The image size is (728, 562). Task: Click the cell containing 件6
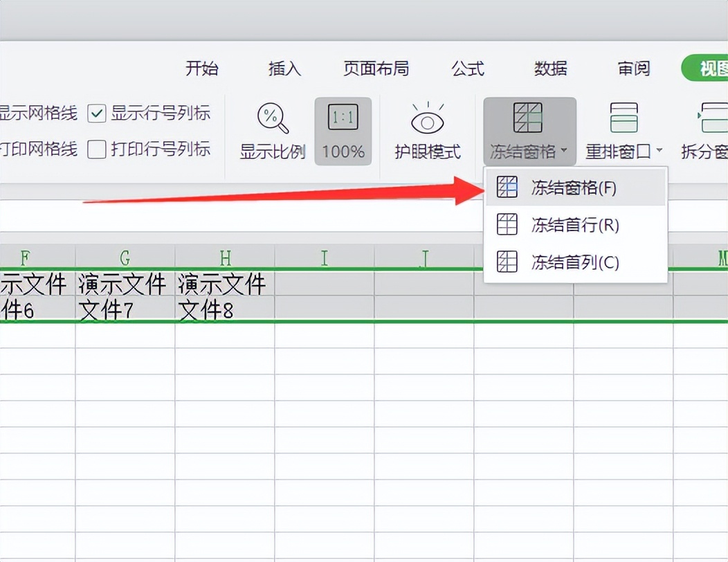coord(37,309)
